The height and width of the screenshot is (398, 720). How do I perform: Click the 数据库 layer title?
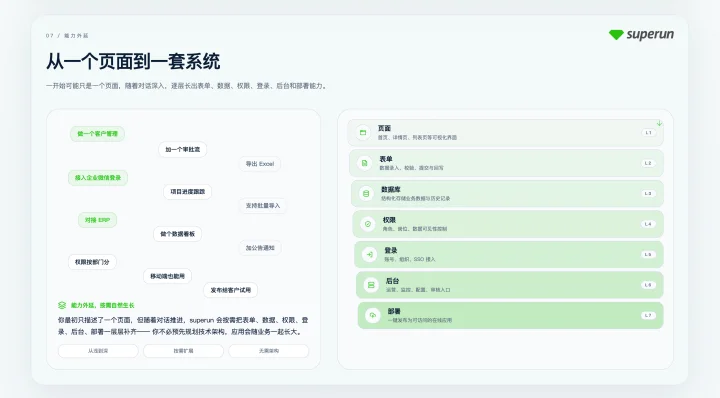[x=391, y=189]
